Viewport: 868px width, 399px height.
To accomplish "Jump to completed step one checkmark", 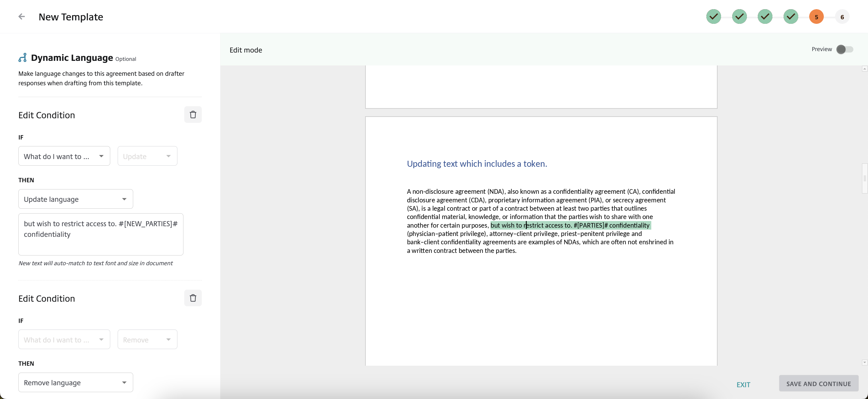I will tap(713, 17).
